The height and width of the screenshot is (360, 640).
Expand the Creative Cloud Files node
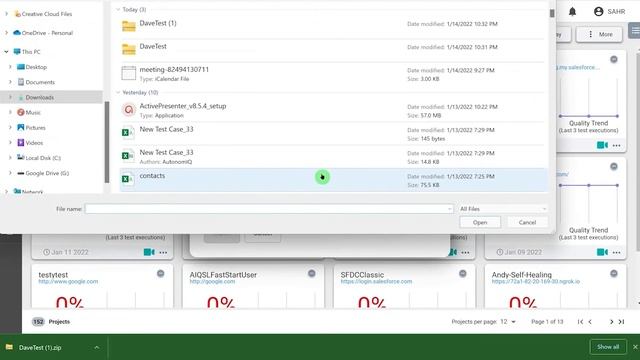(x=6, y=14)
